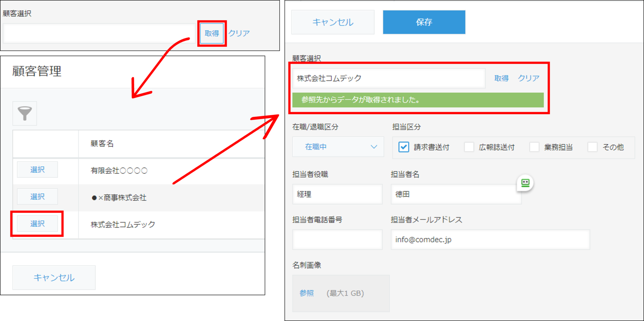Edit the 担当者役職 field containing 経理
This screenshot has height=321, width=644.
[x=337, y=194]
